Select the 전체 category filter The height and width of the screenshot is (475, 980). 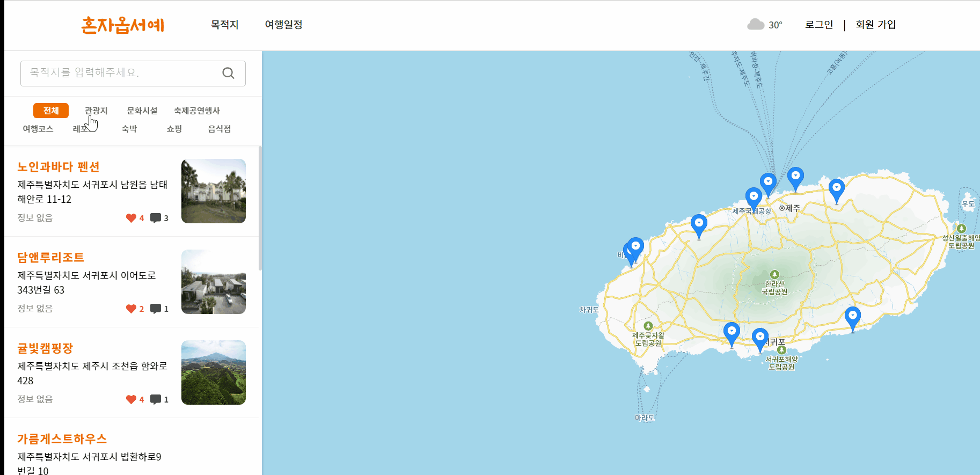[51, 111]
